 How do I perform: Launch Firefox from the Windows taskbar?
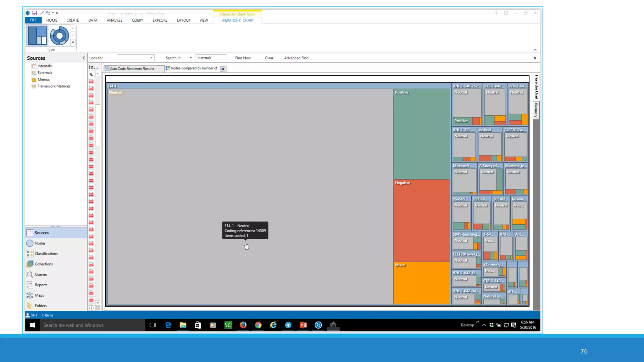(243, 325)
